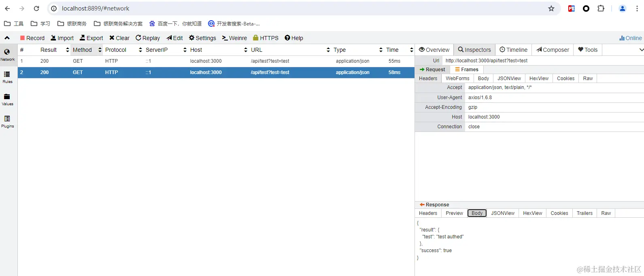
Task: Reload the browser page
Action: tap(36, 8)
